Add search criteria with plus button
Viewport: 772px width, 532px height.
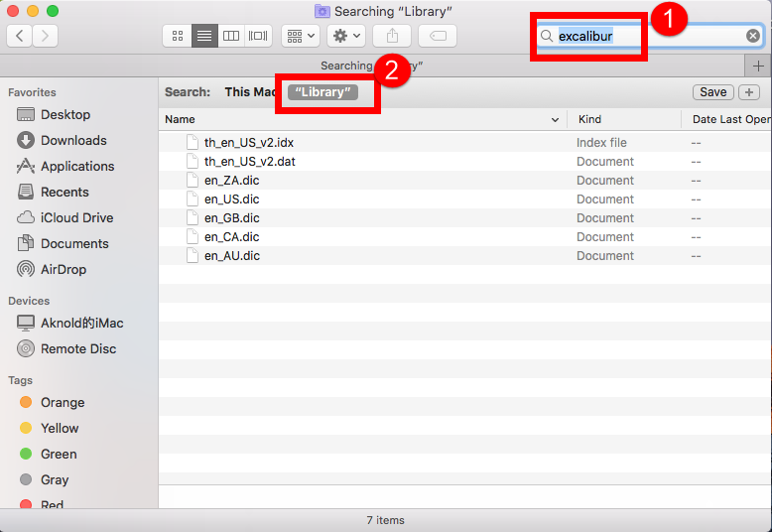click(749, 92)
